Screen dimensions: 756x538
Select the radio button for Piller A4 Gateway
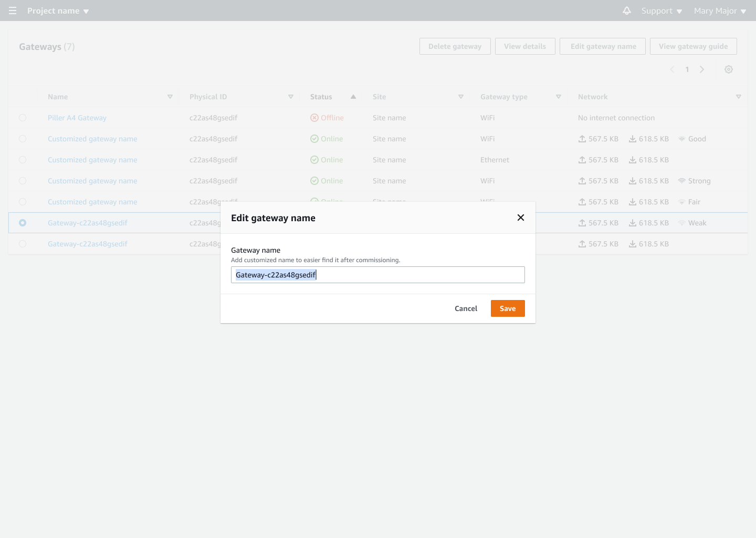(x=23, y=118)
